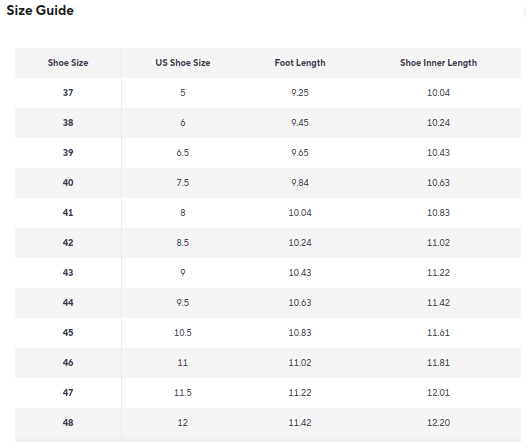Click the Shoe Inner Length column header

(438, 63)
